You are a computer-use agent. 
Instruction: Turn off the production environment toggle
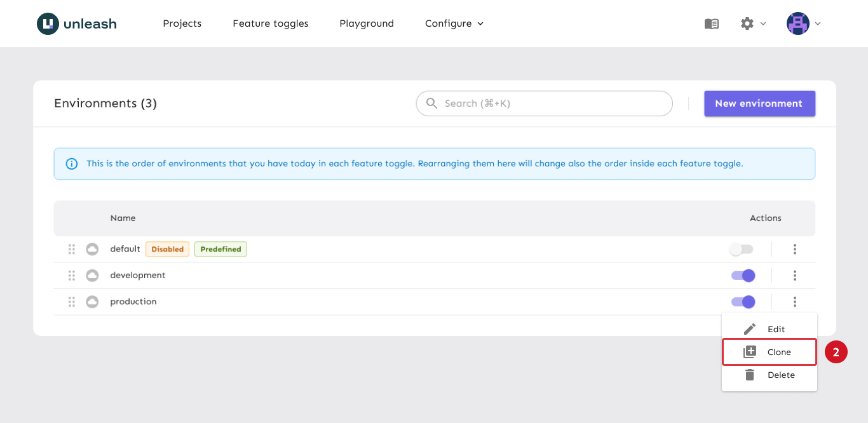(x=743, y=302)
